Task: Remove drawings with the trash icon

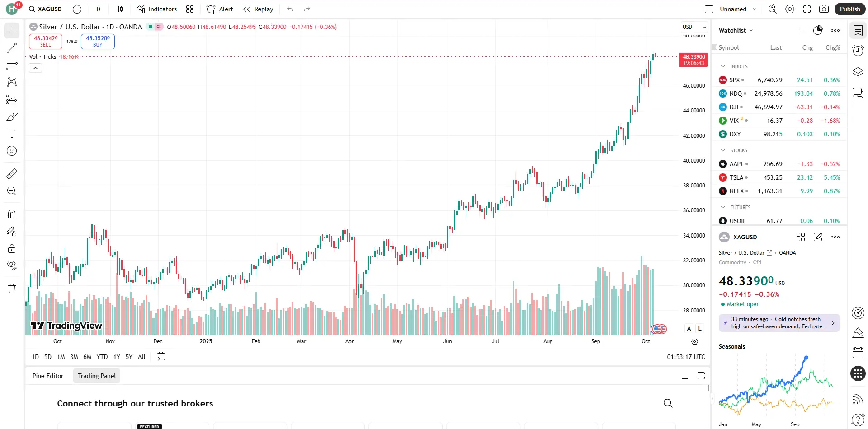Action: coord(12,289)
